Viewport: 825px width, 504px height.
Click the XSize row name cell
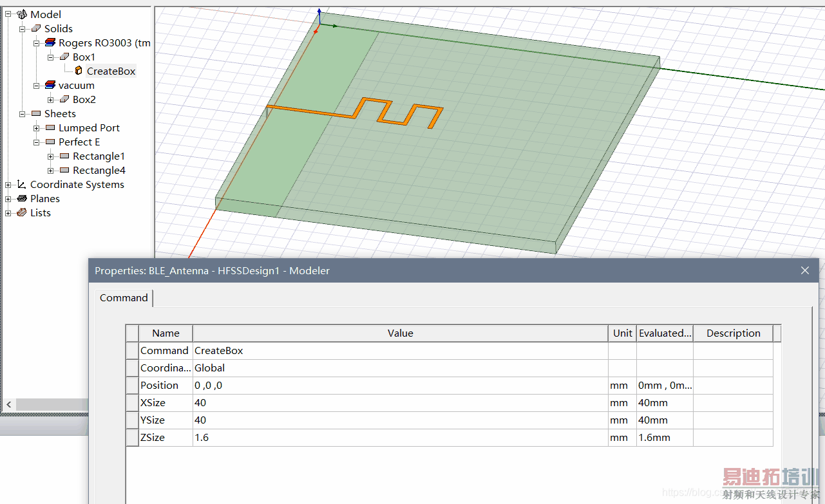[x=166, y=402]
